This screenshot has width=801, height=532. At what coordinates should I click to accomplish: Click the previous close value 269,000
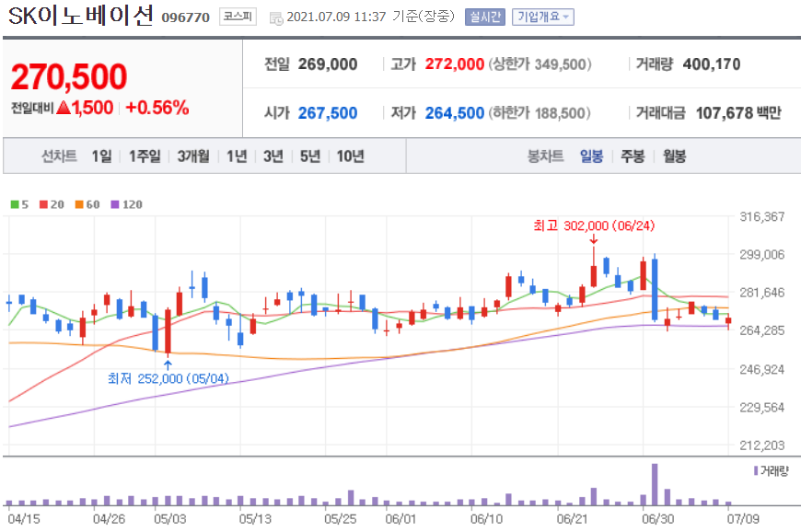tap(328, 64)
